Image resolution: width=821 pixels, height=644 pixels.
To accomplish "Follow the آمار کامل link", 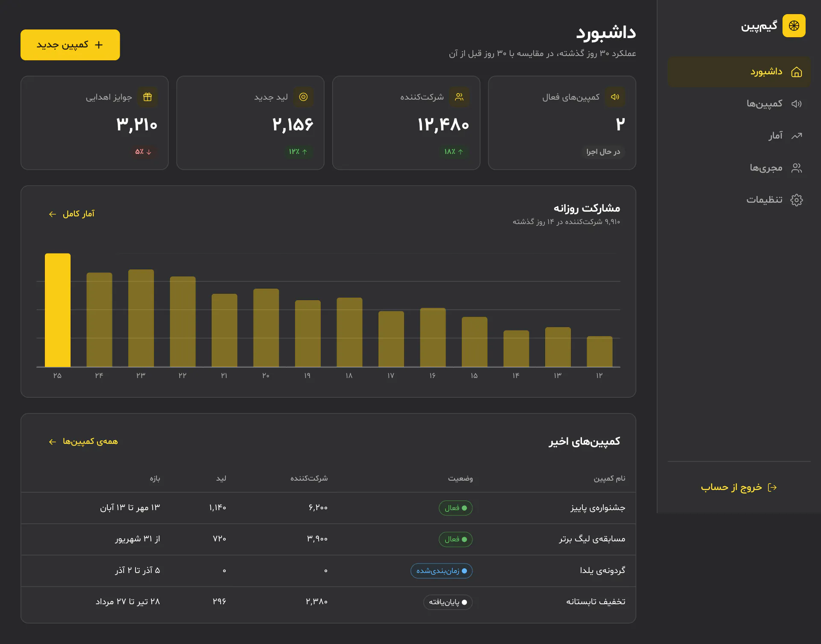I will click(x=71, y=214).
